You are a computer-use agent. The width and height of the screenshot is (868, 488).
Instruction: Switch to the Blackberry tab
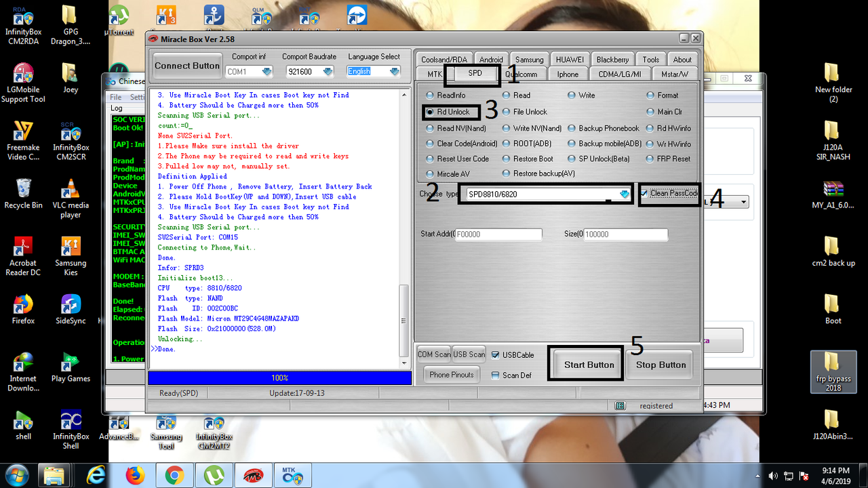pyautogui.click(x=613, y=60)
